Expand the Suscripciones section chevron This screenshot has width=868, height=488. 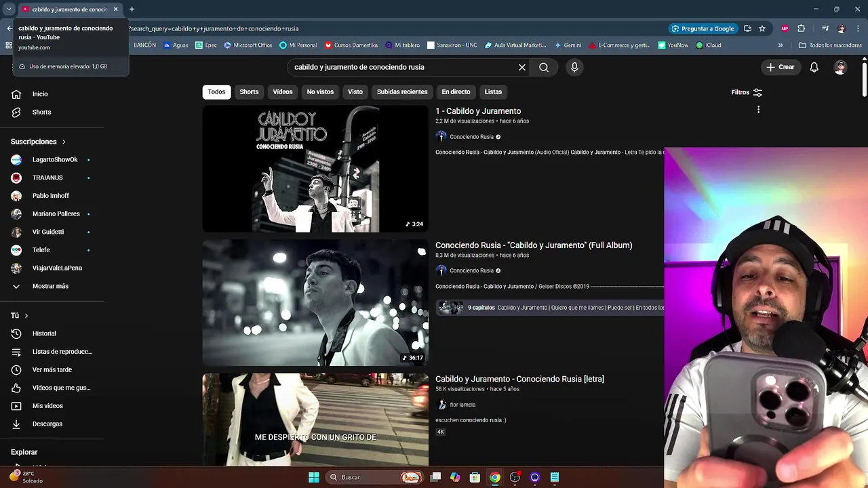point(64,142)
